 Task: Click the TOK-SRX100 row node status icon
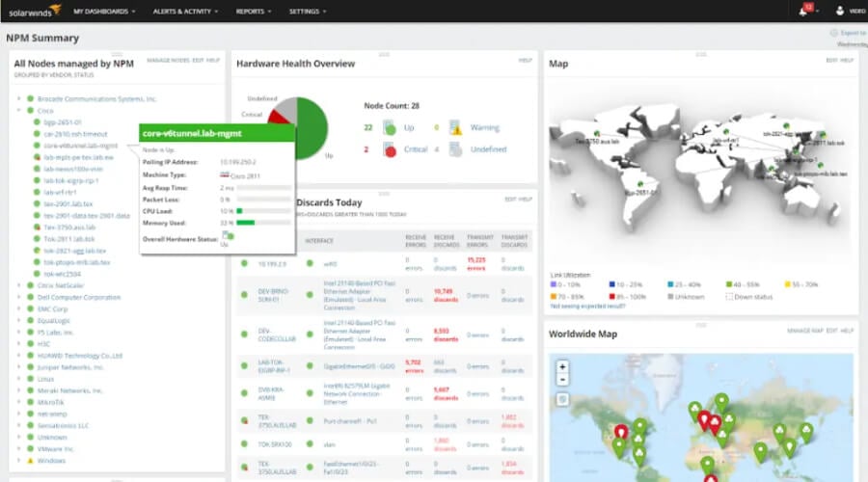click(x=244, y=443)
